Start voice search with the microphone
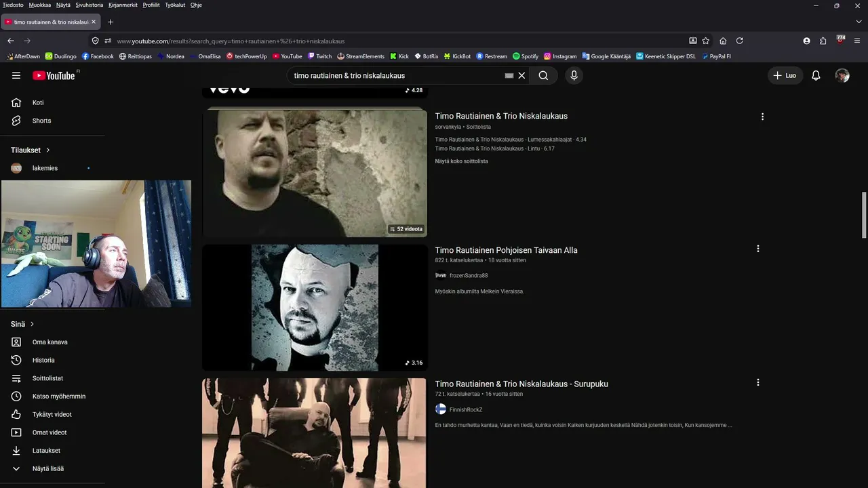This screenshot has height=488, width=868. [574, 76]
